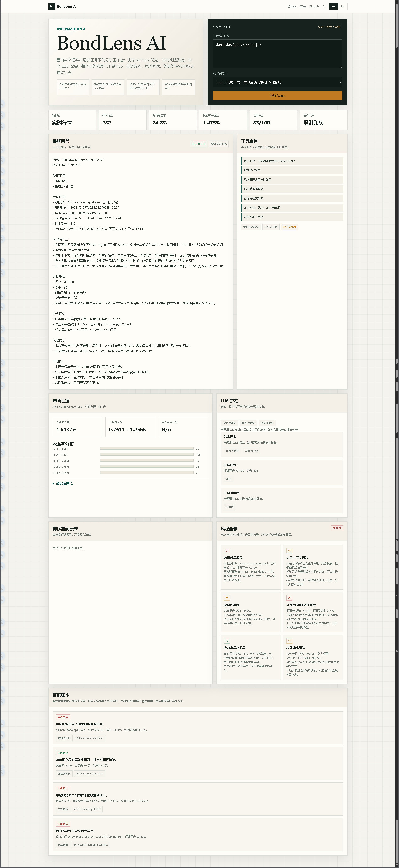Image resolution: width=399 pixels, height=868 pixels.
Task: Focus the 自然语言问题 text area
Action: point(277,54)
